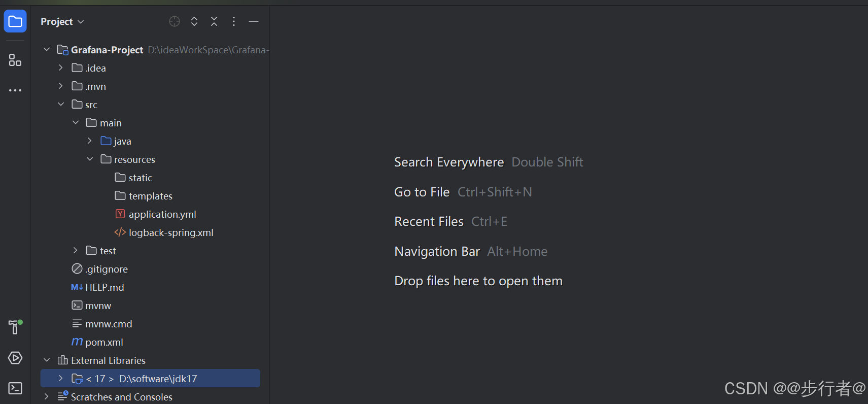The width and height of the screenshot is (868, 404).
Task: Click Collapse All icon in Project header
Action: tap(214, 21)
